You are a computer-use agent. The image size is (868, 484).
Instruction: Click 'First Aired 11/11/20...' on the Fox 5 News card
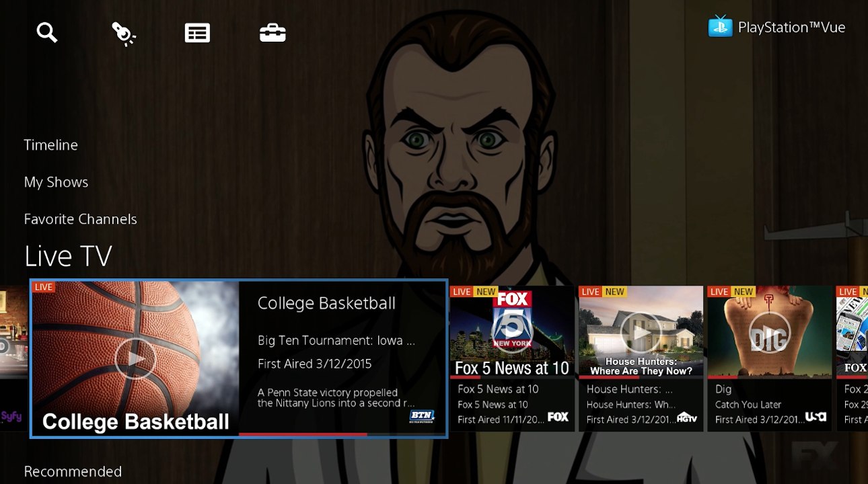(x=500, y=419)
